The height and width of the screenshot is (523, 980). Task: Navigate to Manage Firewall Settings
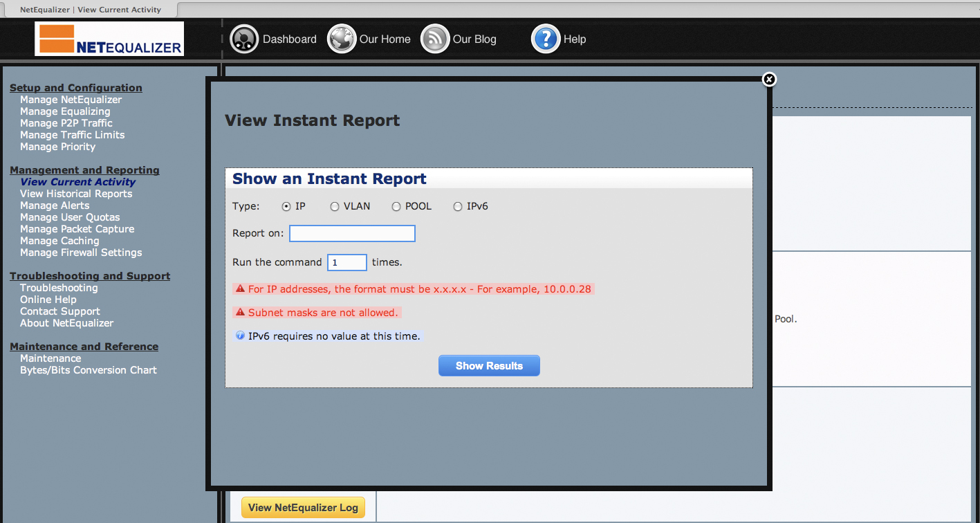[x=81, y=253]
